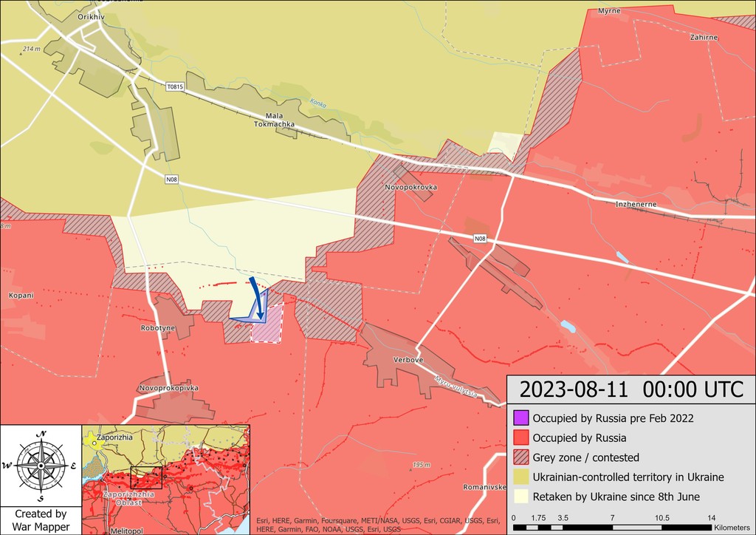Click the Retaken by Ukraine legend swatch
Image resolution: width=756 pixels, height=535 pixels.
pyautogui.click(x=521, y=497)
